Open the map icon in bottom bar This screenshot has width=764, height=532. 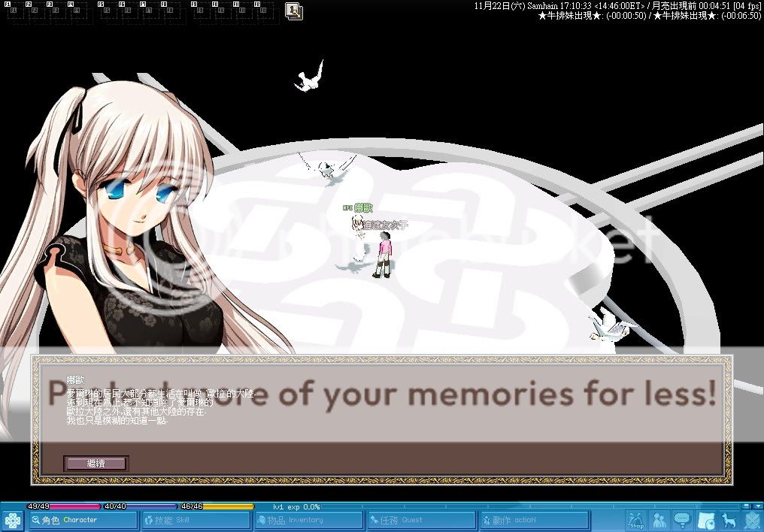click(x=705, y=519)
